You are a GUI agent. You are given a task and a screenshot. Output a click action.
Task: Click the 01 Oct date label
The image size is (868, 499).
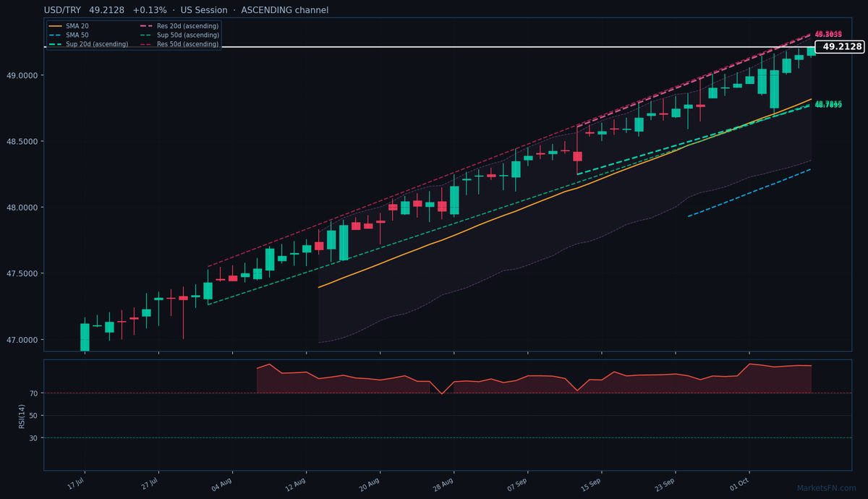coord(740,483)
